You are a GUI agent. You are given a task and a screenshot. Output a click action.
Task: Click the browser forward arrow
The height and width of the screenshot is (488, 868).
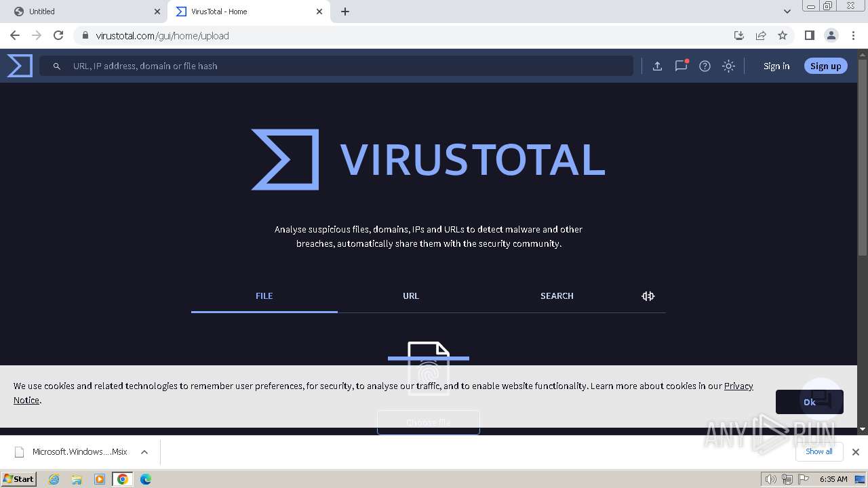[37, 35]
